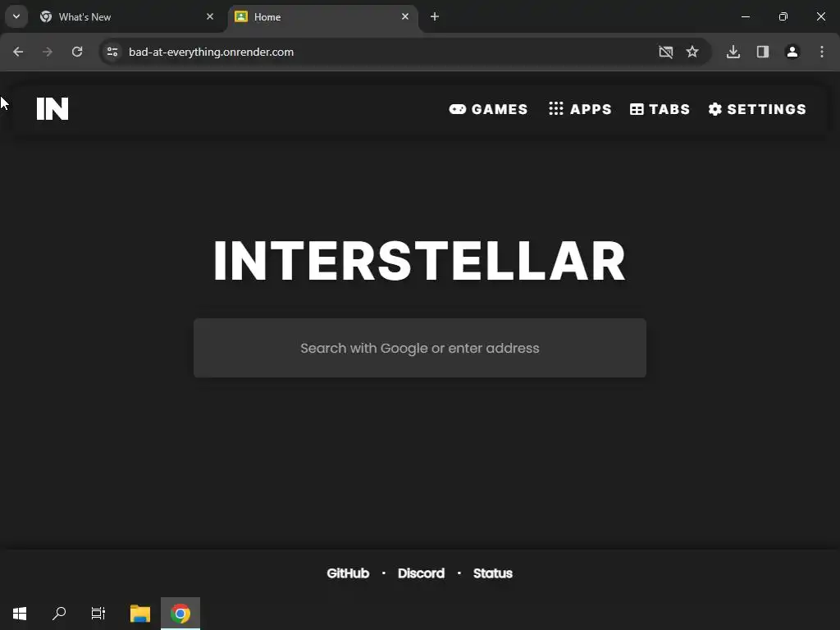The height and width of the screenshot is (630, 840).
Task: Click the blocked media icon in address bar
Action: coord(666,52)
